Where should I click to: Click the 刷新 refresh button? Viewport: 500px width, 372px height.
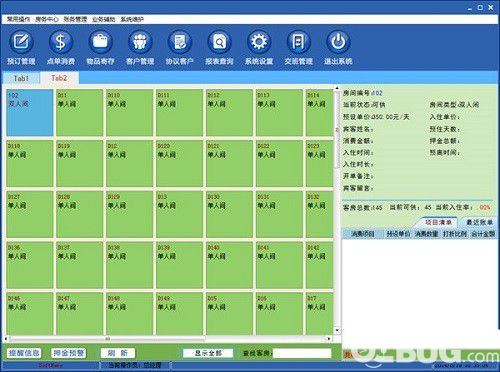[x=118, y=353]
